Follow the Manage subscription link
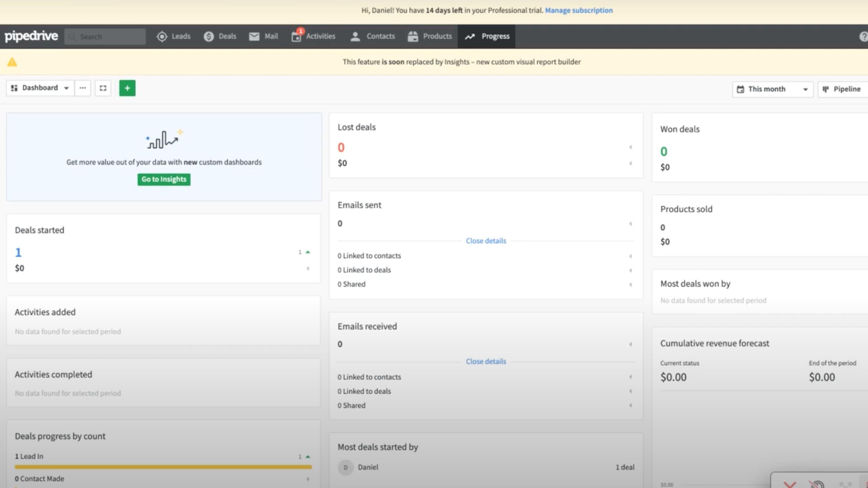 pyautogui.click(x=579, y=11)
